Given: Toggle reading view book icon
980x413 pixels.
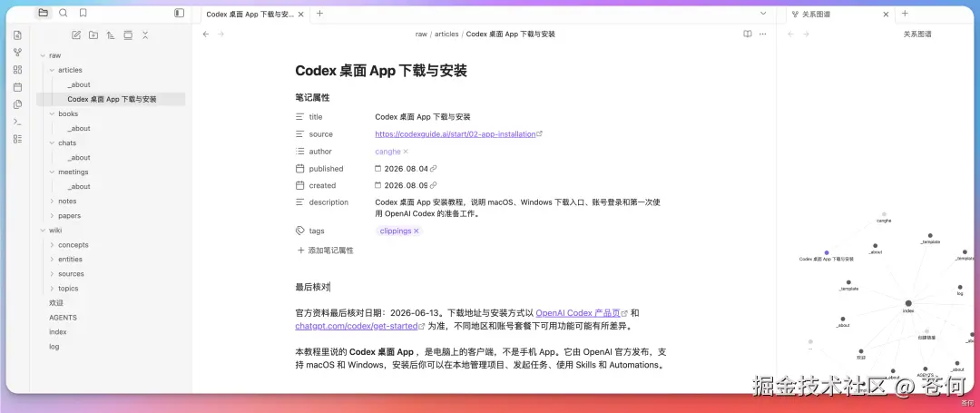Looking at the screenshot, I should click(x=748, y=34).
